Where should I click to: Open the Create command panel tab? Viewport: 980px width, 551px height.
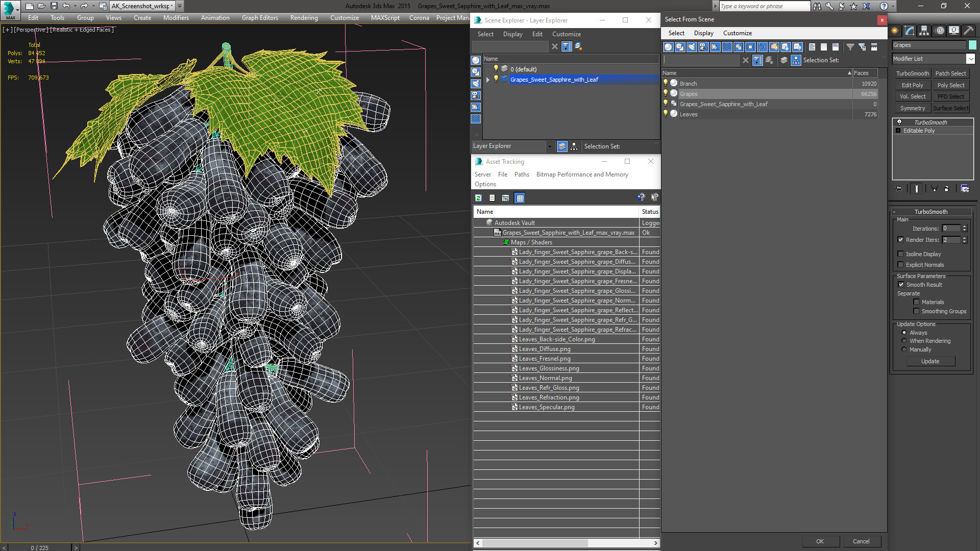click(x=895, y=31)
